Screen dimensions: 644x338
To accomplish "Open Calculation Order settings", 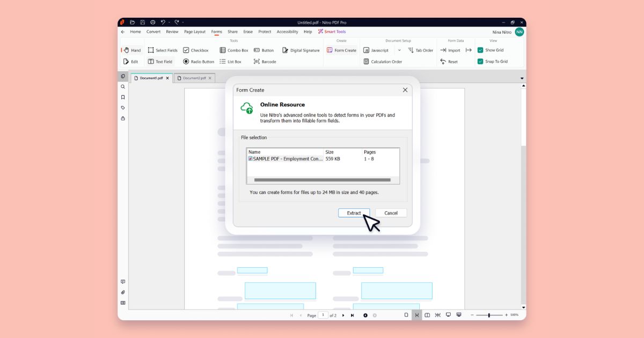I will 383,62.
